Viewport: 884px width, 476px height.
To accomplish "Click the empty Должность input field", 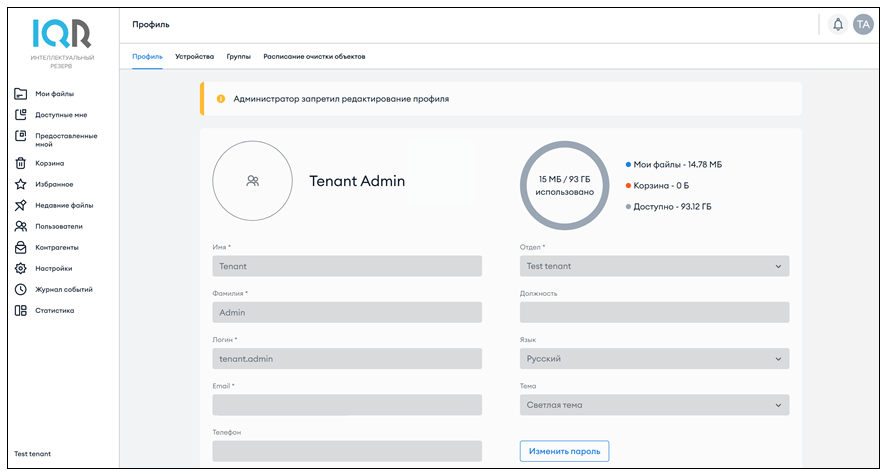I will pyautogui.click(x=654, y=312).
